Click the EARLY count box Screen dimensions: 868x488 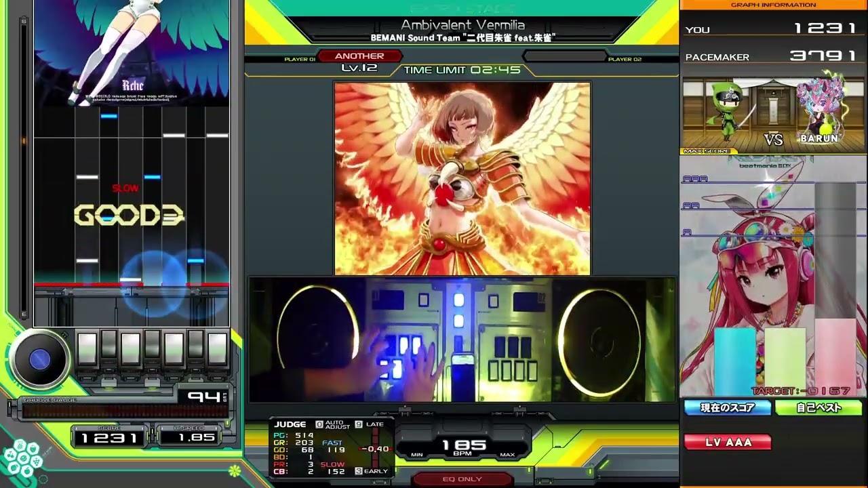(359, 471)
